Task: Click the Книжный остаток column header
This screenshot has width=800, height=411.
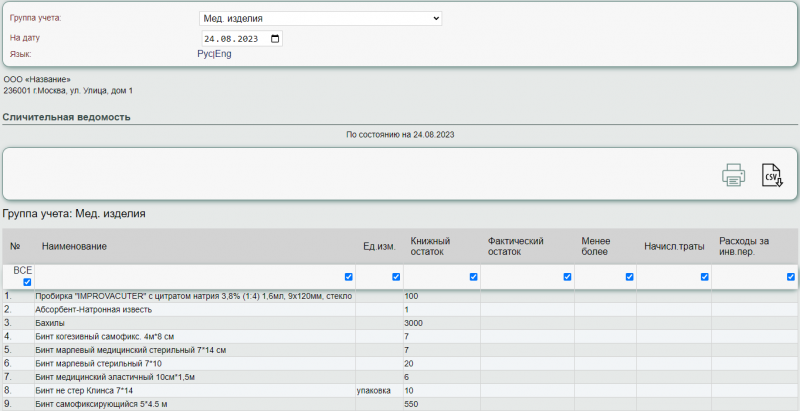Action: [x=431, y=246]
